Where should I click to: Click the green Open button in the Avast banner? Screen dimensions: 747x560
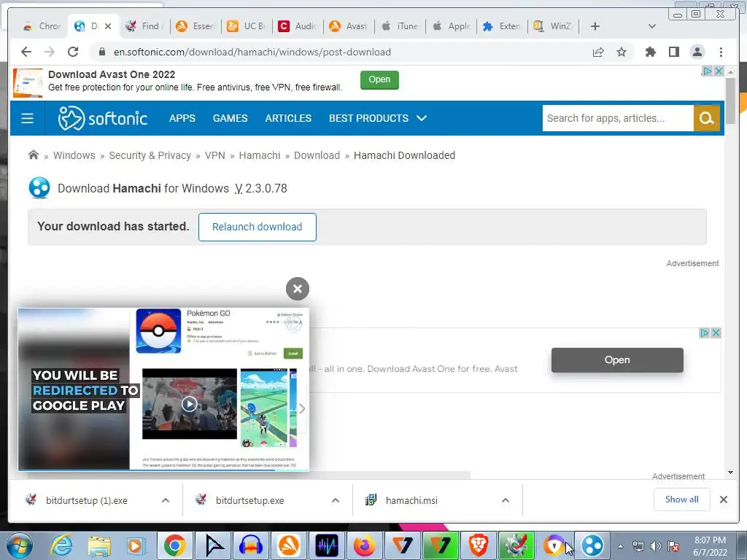coord(379,79)
